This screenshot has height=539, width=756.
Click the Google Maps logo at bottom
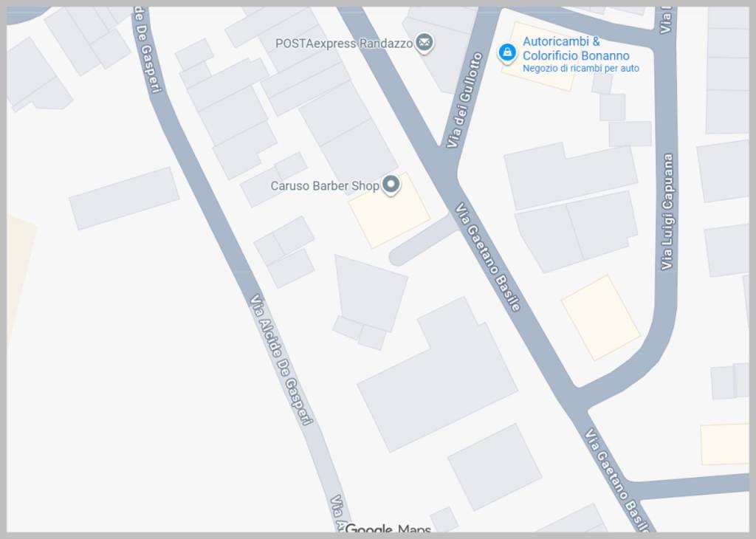[x=388, y=529]
